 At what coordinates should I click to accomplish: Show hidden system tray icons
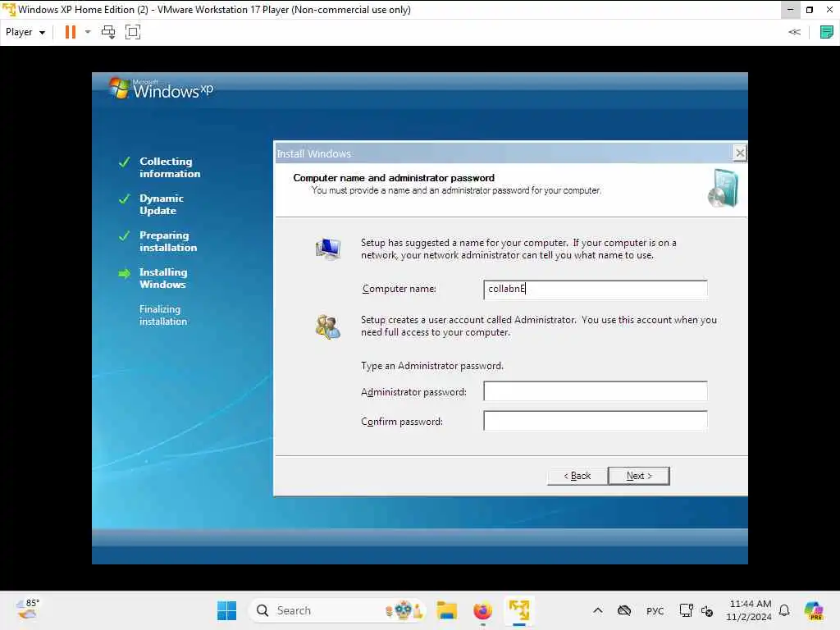598,610
